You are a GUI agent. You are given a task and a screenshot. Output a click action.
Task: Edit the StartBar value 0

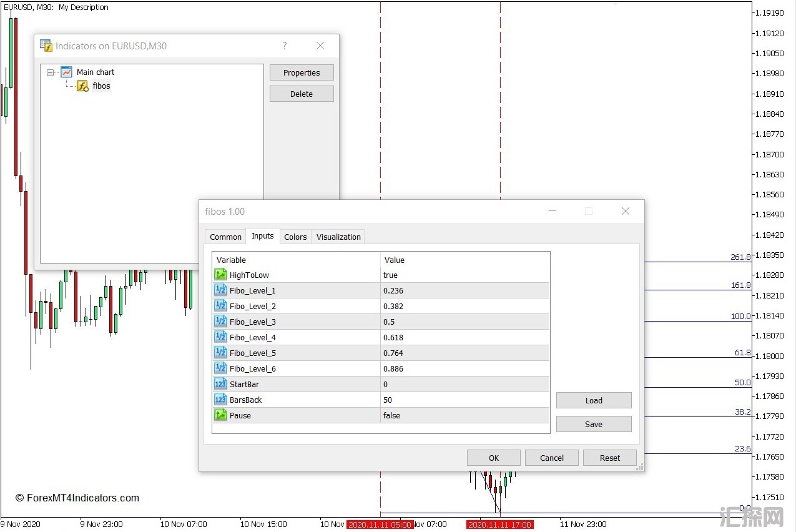pyautogui.click(x=464, y=384)
